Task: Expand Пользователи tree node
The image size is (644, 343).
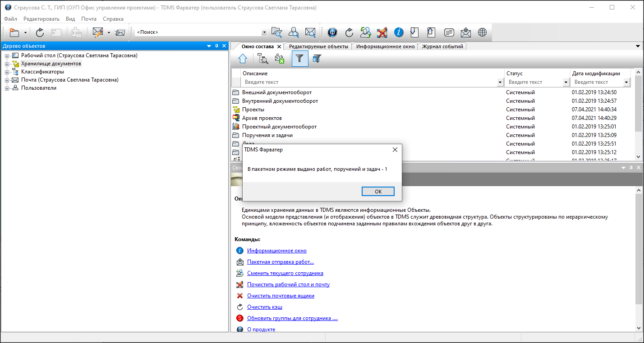Action: pyautogui.click(x=7, y=88)
